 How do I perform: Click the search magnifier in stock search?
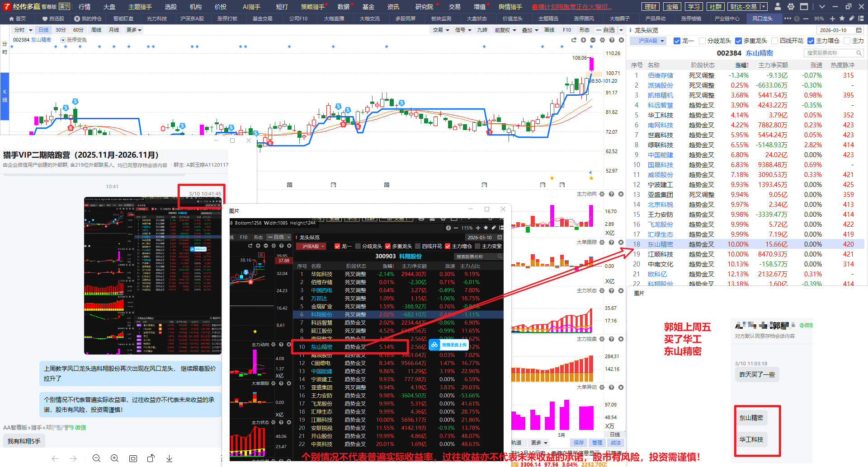[x=859, y=53]
